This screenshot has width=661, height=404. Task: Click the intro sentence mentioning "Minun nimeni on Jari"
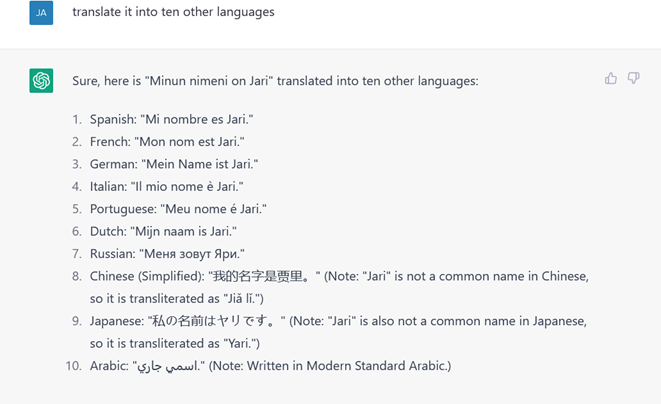pos(275,81)
